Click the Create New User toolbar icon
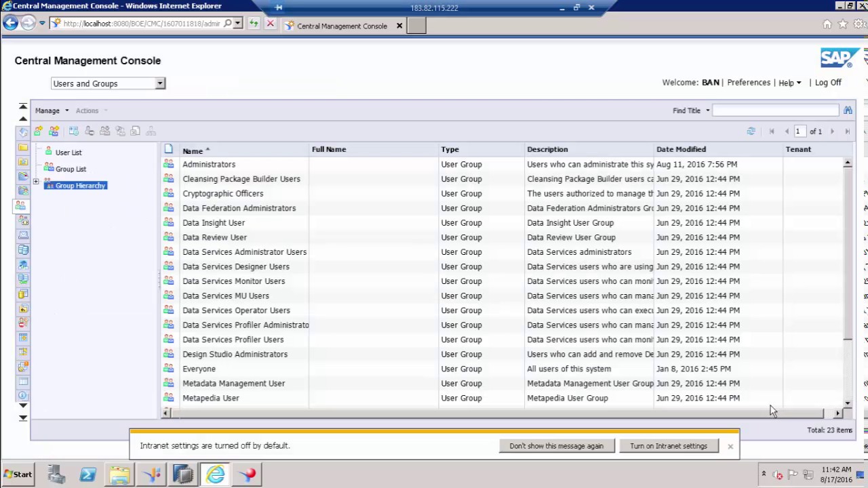Viewport: 868px width, 488px height. [x=38, y=131]
